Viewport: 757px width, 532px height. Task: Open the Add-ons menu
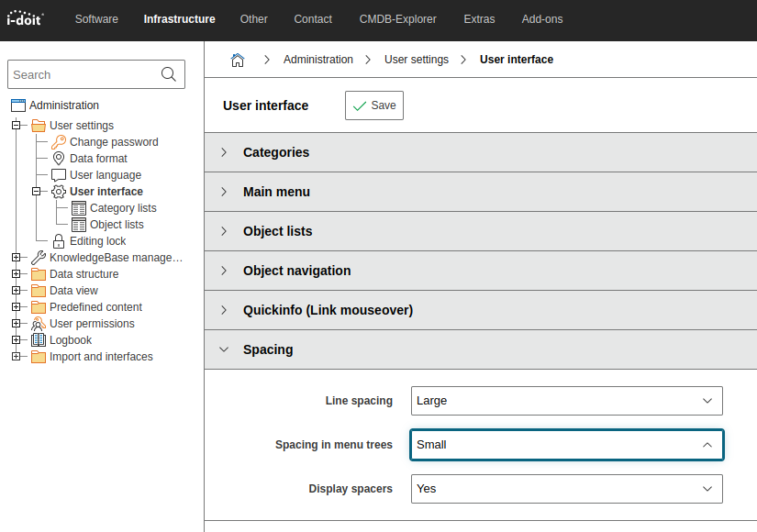542,19
